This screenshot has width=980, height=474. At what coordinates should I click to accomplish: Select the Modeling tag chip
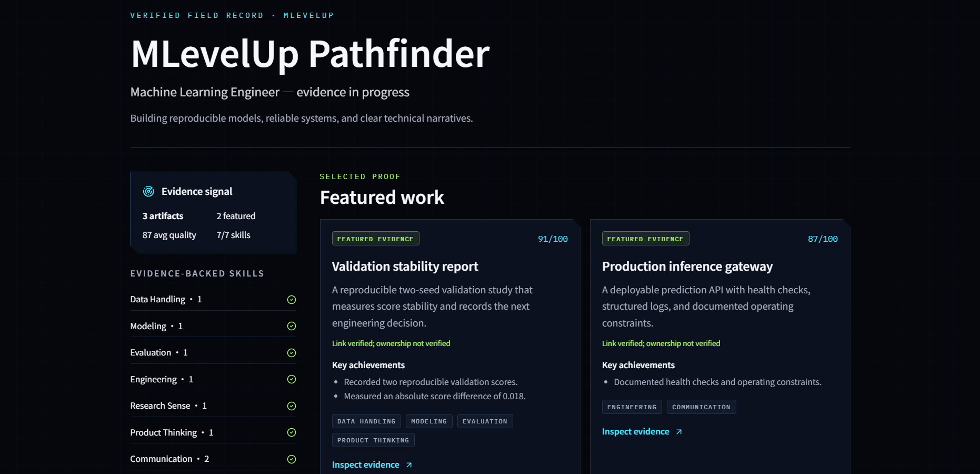click(429, 421)
